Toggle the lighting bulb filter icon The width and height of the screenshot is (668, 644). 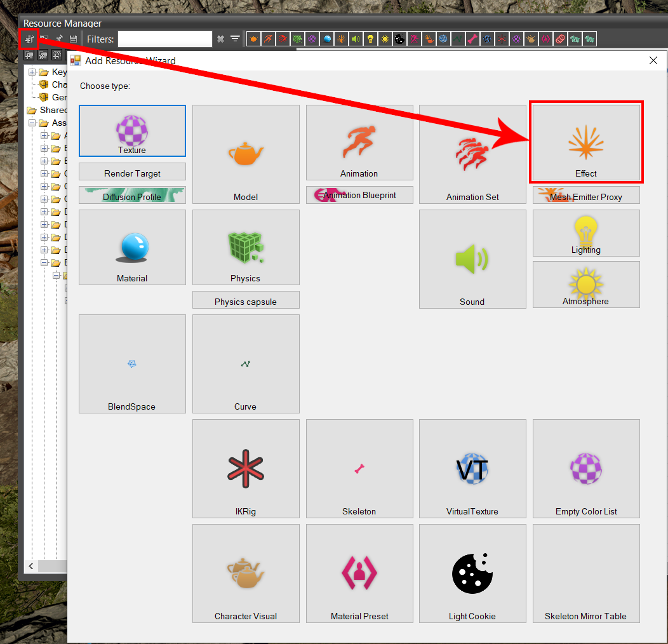370,39
